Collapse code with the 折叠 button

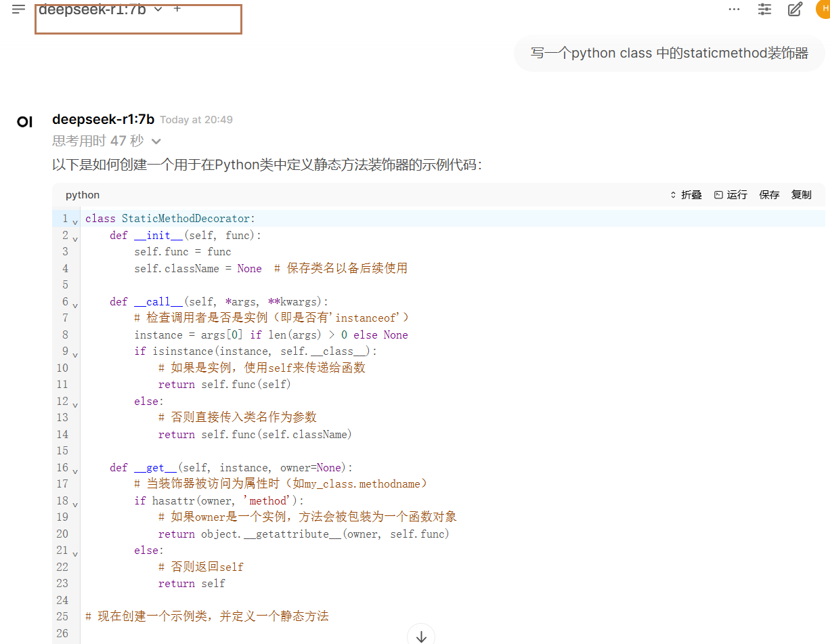686,195
